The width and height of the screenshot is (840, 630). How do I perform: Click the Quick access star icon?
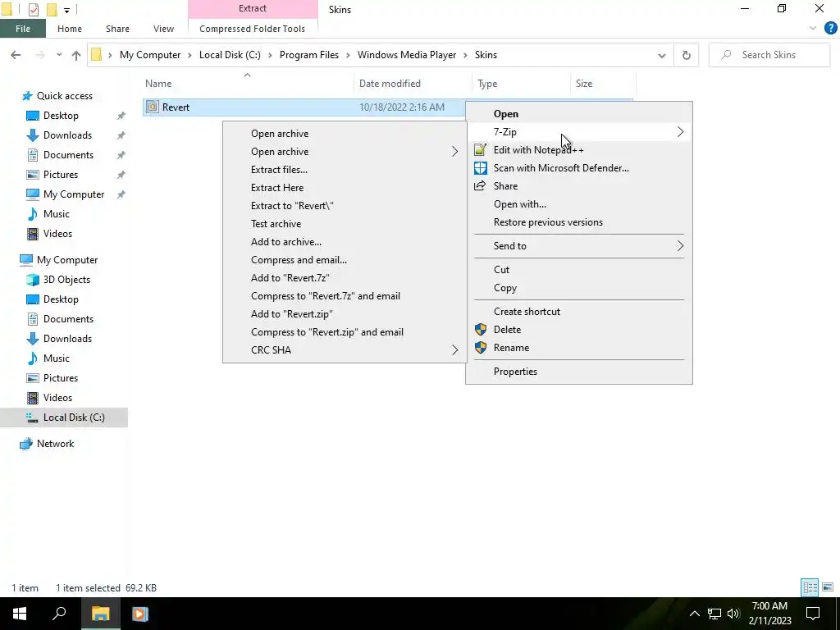pos(27,96)
